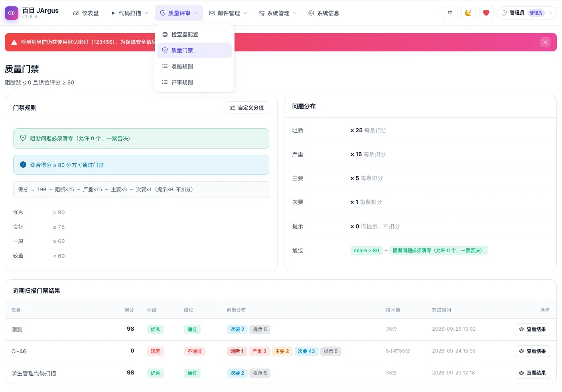Collapse the 质量评审 menu
562x392 pixels.
(x=179, y=13)
